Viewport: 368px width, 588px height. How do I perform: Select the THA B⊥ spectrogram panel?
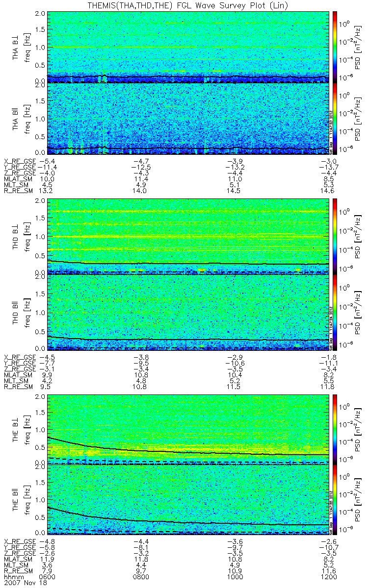click(x=188, y=47)
